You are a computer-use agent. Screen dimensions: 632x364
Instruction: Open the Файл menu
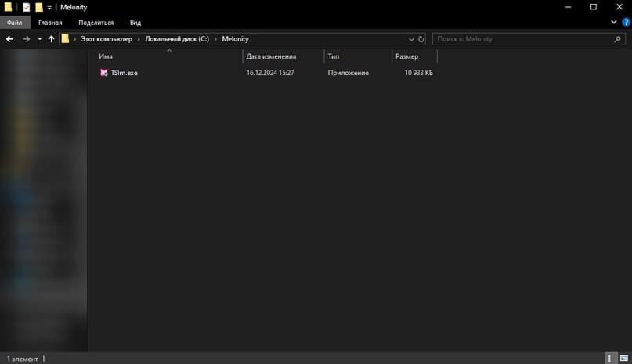pos(13,23)
